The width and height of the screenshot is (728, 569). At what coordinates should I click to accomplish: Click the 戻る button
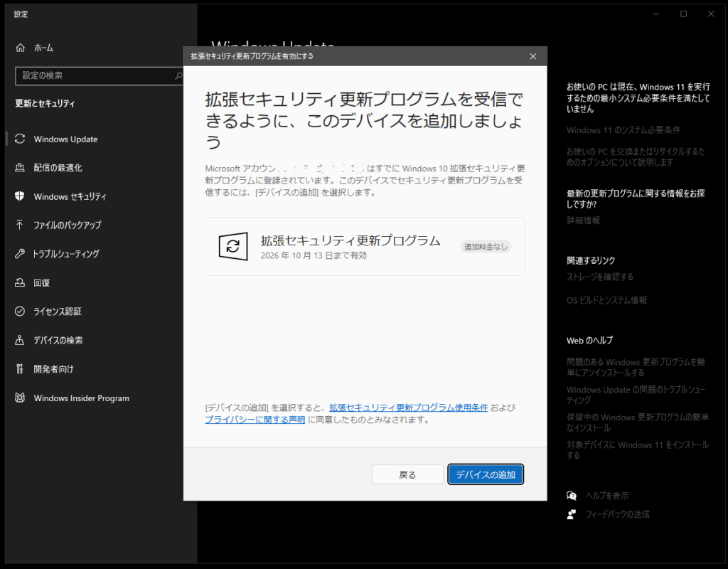(x=407, y=474)
